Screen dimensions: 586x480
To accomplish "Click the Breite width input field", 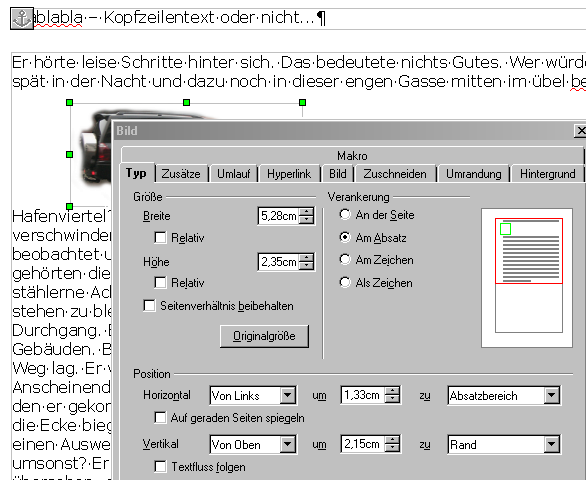I will tap(278, 216).
